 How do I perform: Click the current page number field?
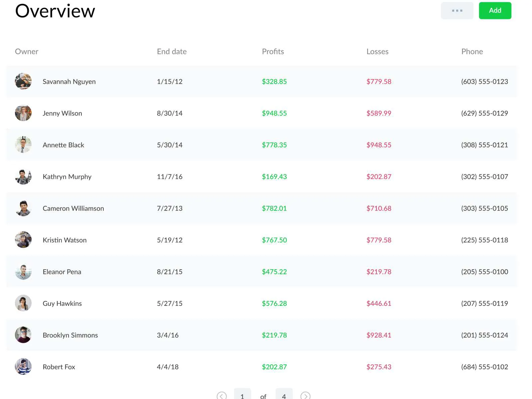[x=242, y=395]
